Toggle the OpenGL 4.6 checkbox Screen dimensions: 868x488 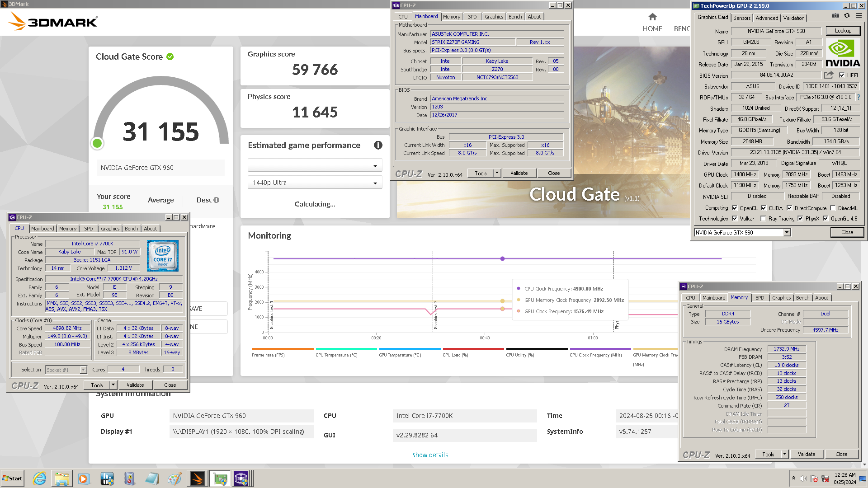point(826,219)
